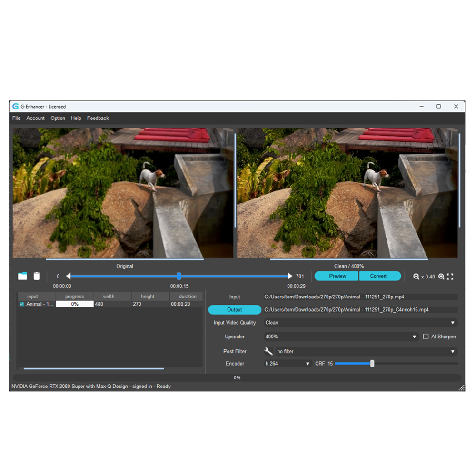
Task: Click the G-Enhancer app logo in the title bar
Action: (15, 106)
